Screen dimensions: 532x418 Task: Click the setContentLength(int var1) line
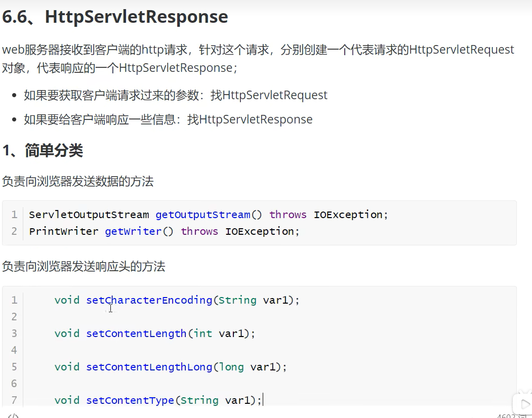click(155, 333)
